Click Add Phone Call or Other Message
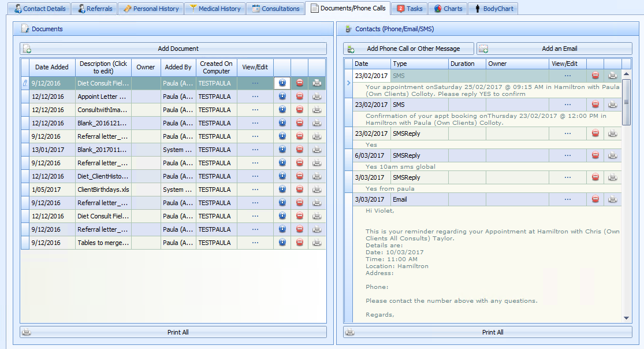 [408, 49]
